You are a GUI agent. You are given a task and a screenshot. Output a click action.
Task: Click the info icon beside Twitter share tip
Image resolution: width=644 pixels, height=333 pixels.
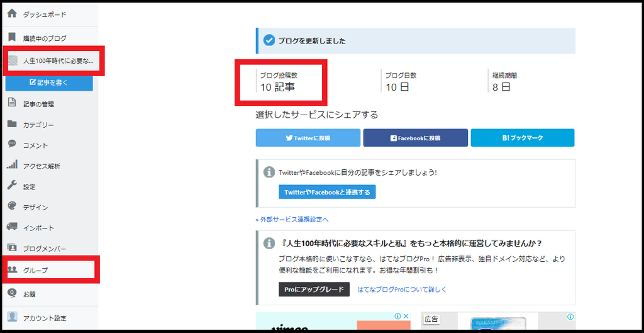pos(269,172)
